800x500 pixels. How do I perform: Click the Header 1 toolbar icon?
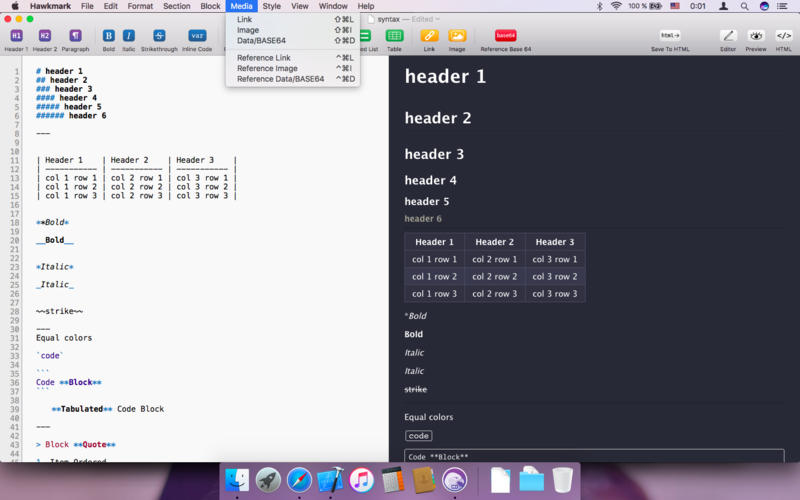pyautogui.click(x=16, y=36)
